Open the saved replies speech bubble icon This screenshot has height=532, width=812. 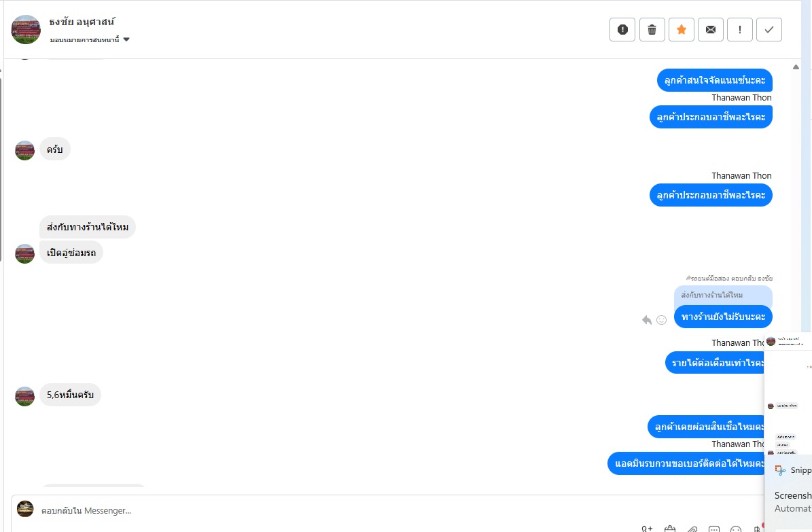tap(714, 529)
